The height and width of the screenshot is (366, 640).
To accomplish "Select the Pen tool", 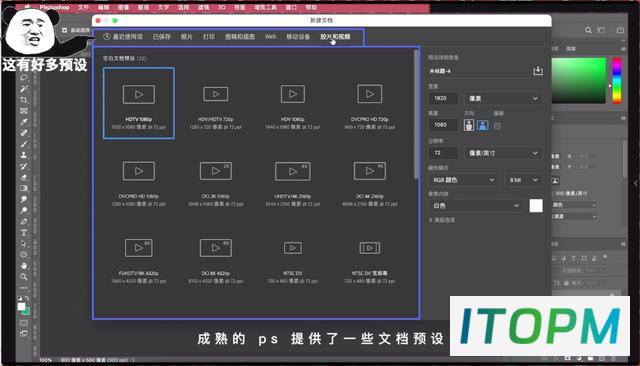I will pyautogui.click(x=24, y=221).
